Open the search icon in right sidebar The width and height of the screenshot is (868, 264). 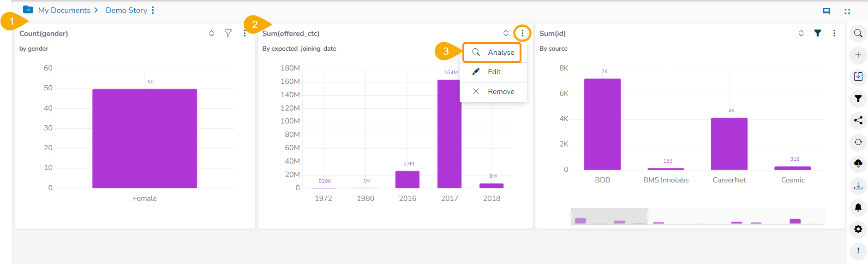point(858,33)
